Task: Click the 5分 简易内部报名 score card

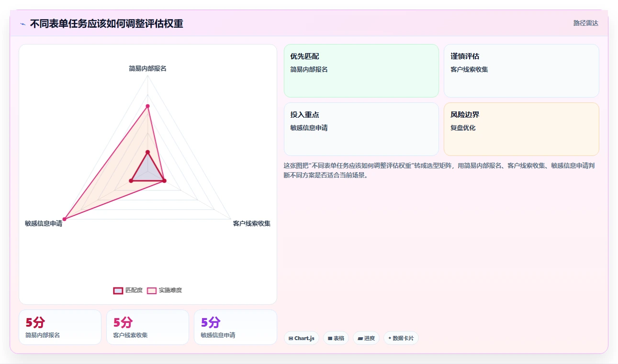Action: [60, 327]
